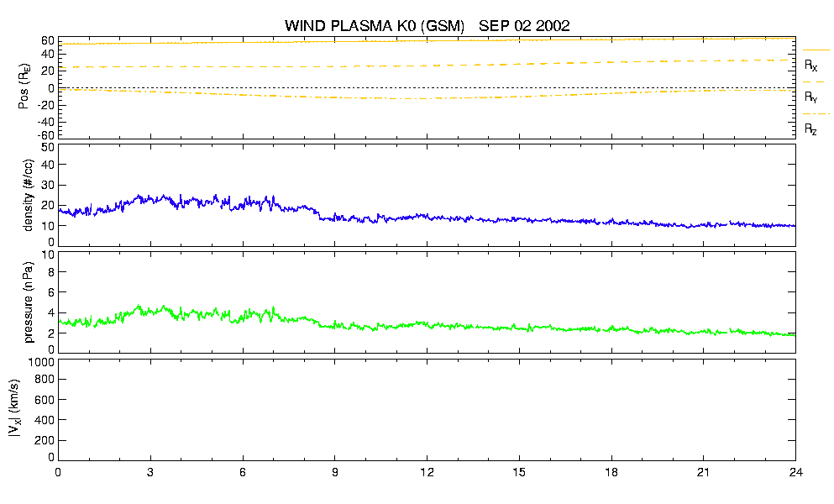Click the x-axis tick label '12'
Image resolution: width=834 pixels, height=504 pixels.
pyautogui.click(x=427, y=472)
